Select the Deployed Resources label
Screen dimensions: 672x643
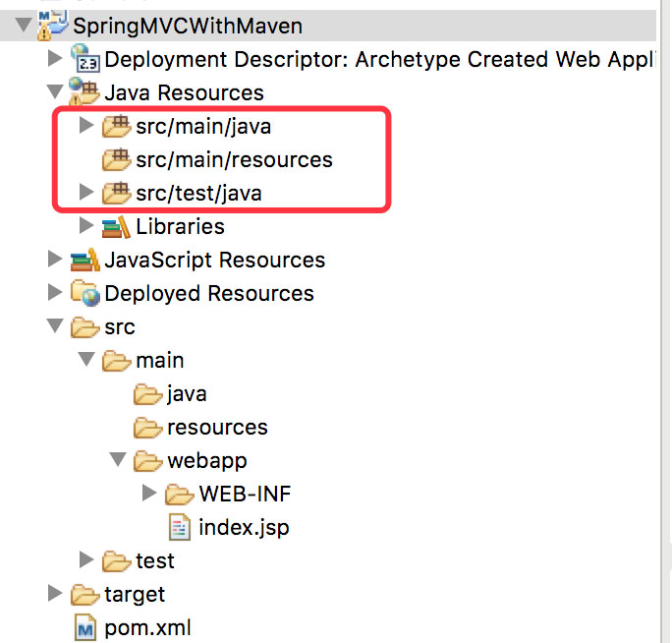pyautogui.click(x=209, y=294)
